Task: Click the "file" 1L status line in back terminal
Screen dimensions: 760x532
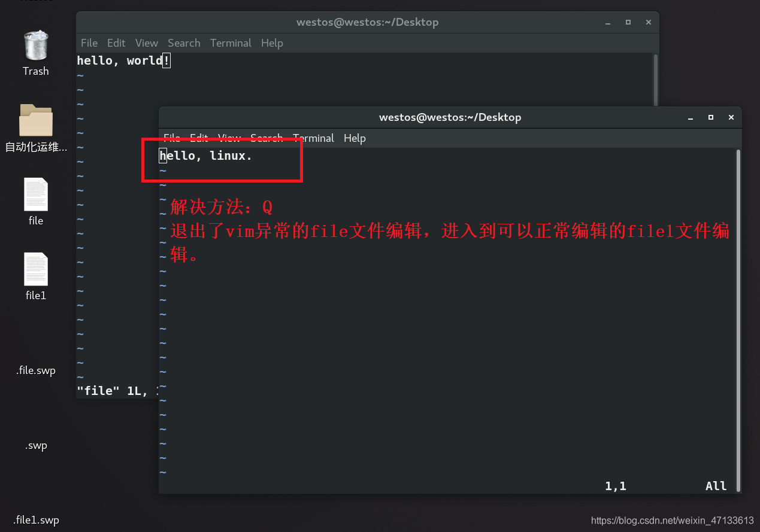Action: click(117, 391)
